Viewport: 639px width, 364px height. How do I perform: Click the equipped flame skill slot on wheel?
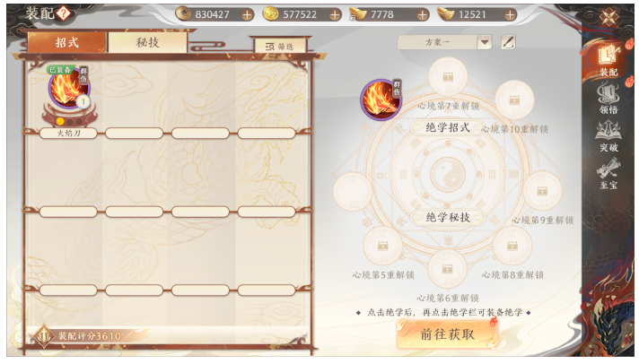click(x=381, y=100)
